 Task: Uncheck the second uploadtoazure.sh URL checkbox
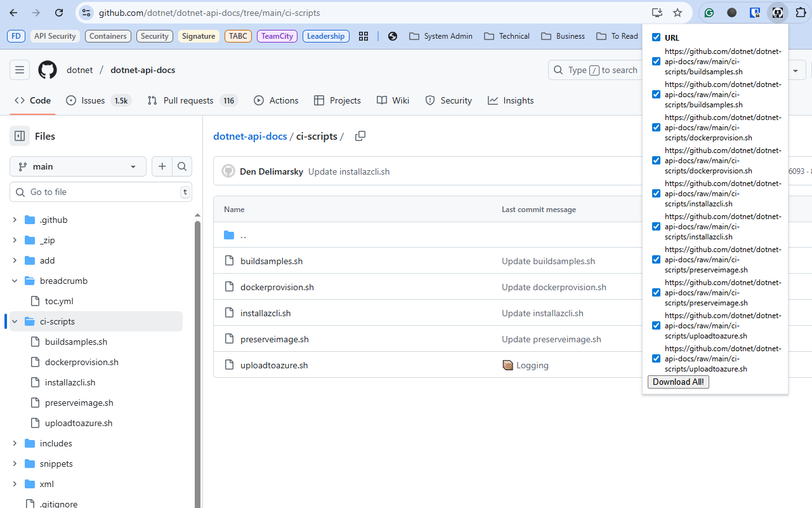coord(656,359)
